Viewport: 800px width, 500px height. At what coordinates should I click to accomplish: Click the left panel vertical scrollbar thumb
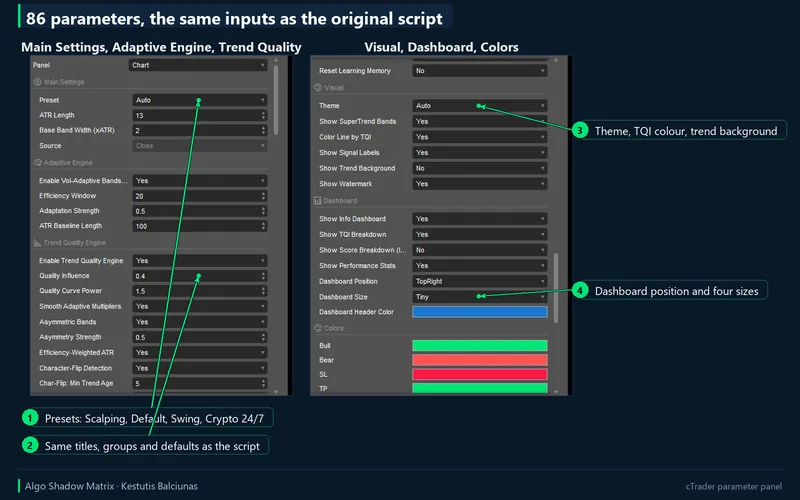tap(276, 100)
